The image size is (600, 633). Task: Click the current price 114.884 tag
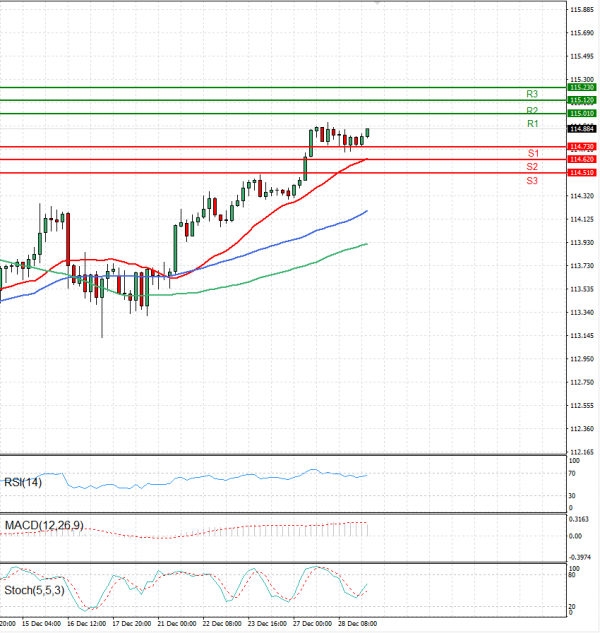click(x=582, y=129)
